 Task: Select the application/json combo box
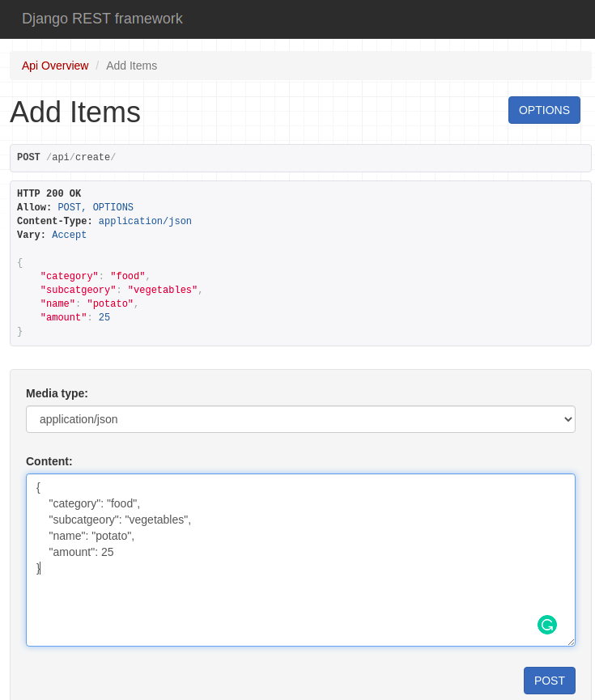300,419
